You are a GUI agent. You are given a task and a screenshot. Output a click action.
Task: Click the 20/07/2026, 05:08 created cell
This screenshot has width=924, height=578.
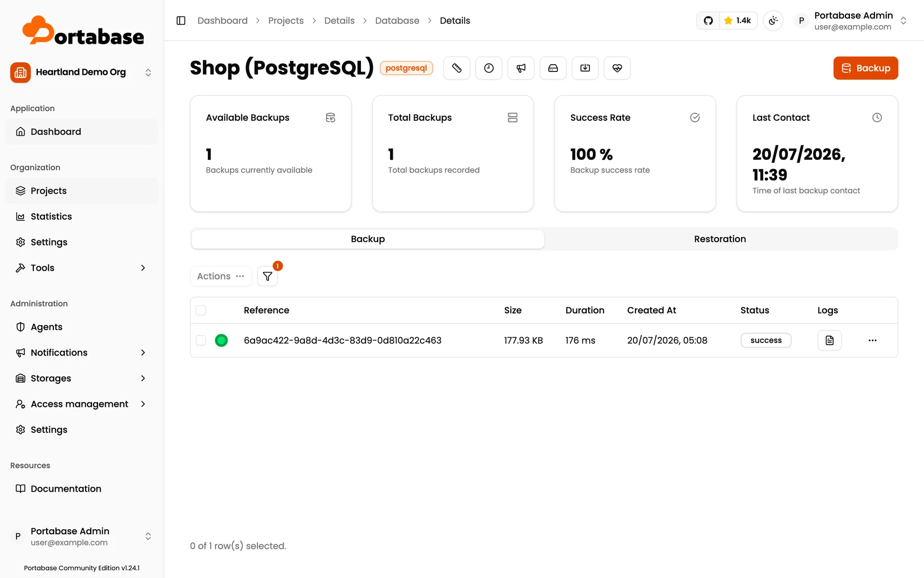[x=667, y=340]
